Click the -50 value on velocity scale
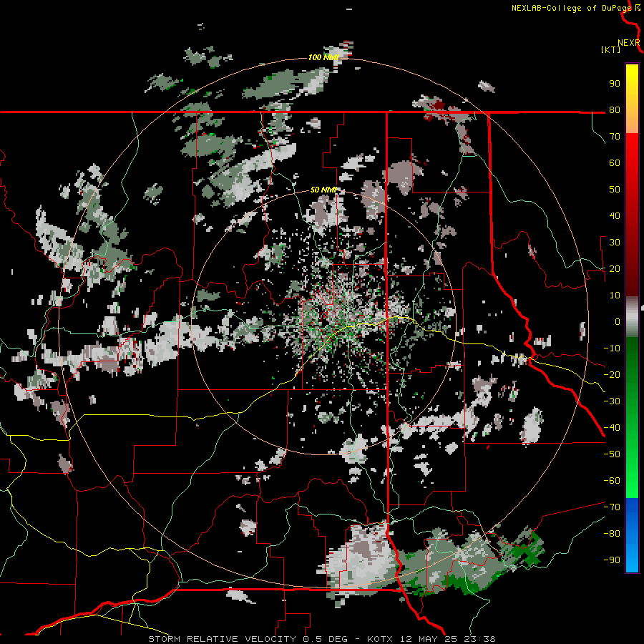Viewport: 644px width, 644px height. pos(612,454)
